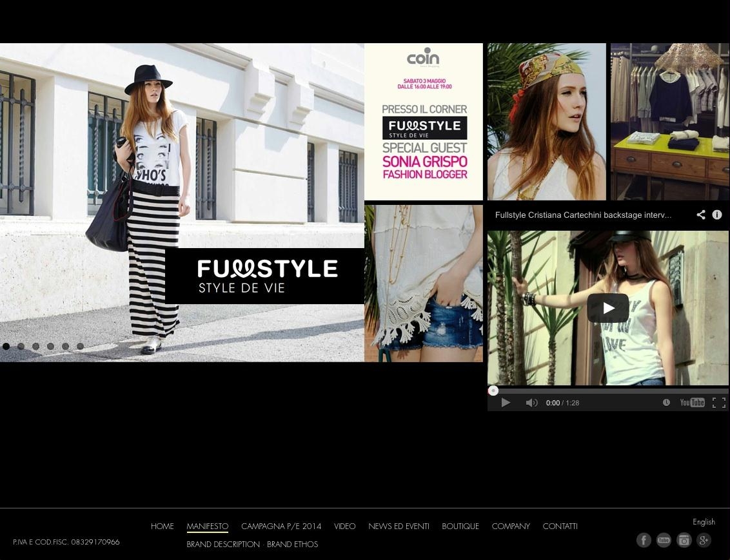Image resolution: width=730 pixels, height=560 pixels.
Task: Open the Facebook page icon
Action: [644, 540]
